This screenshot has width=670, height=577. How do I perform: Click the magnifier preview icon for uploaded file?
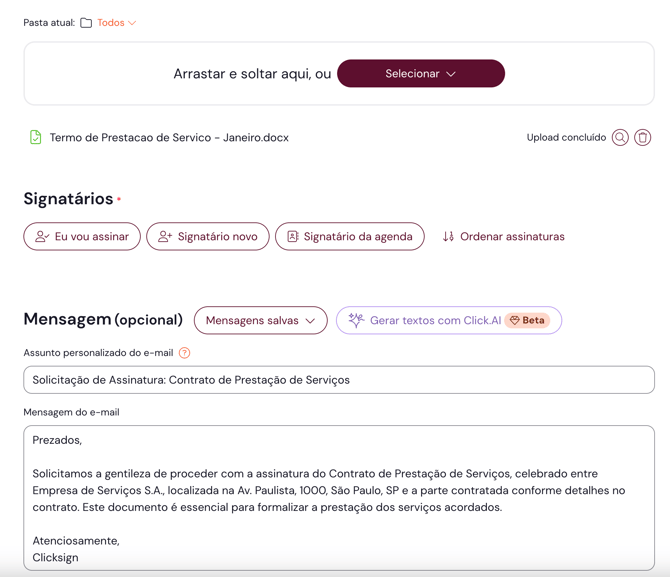(620, 138)
